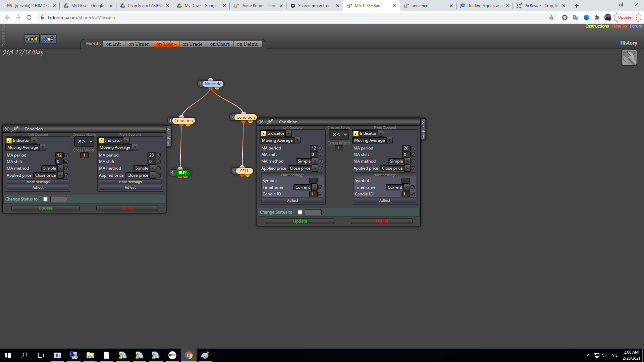Click Delete in right Condition panel
Viewport: 644px width, 362px height.
(382, 221)
